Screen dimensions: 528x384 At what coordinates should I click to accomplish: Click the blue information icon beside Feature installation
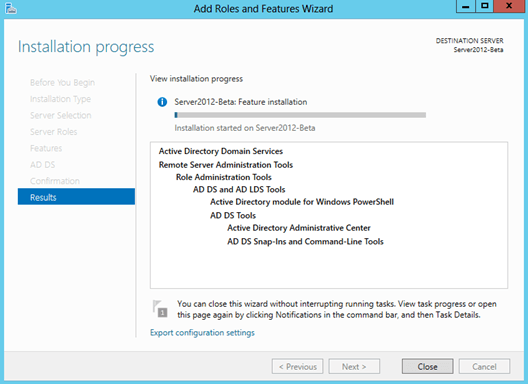coord(162,102)
